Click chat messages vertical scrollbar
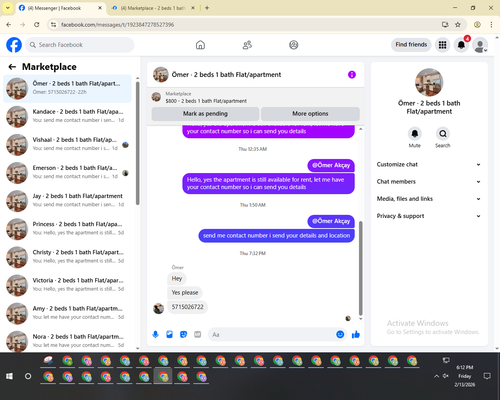 360,268
